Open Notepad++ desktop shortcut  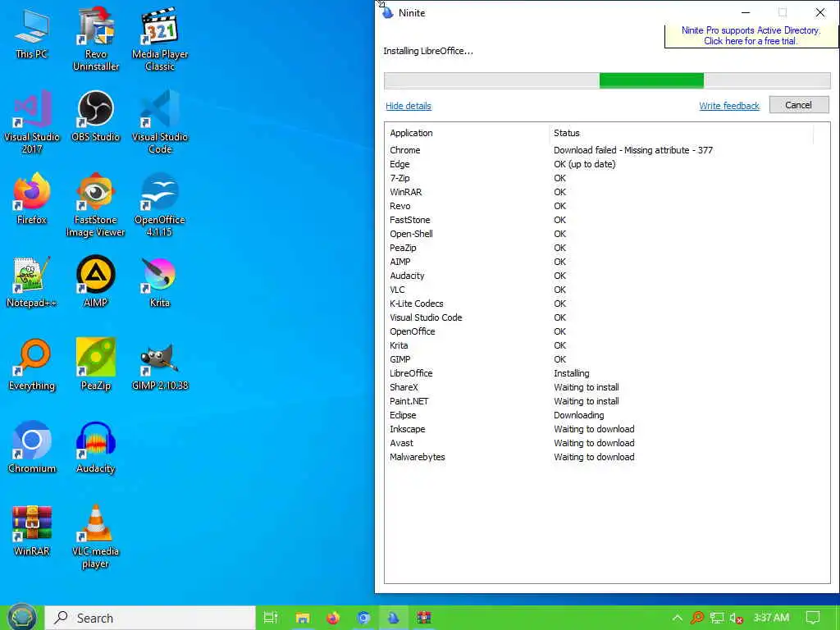click(x=32, y=282)
